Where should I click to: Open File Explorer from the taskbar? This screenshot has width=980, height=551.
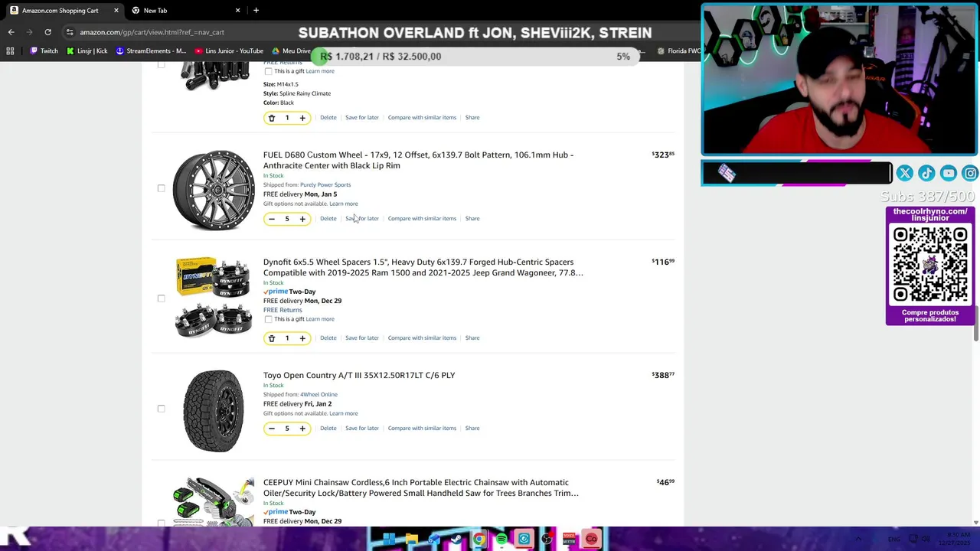[x=411, y=539]
